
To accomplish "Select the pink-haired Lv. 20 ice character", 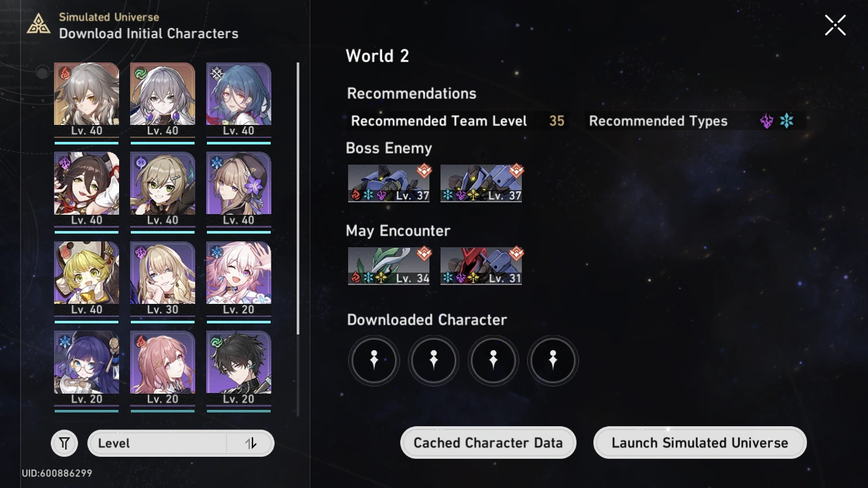I will pyautogui.click(x=239, y=278).
